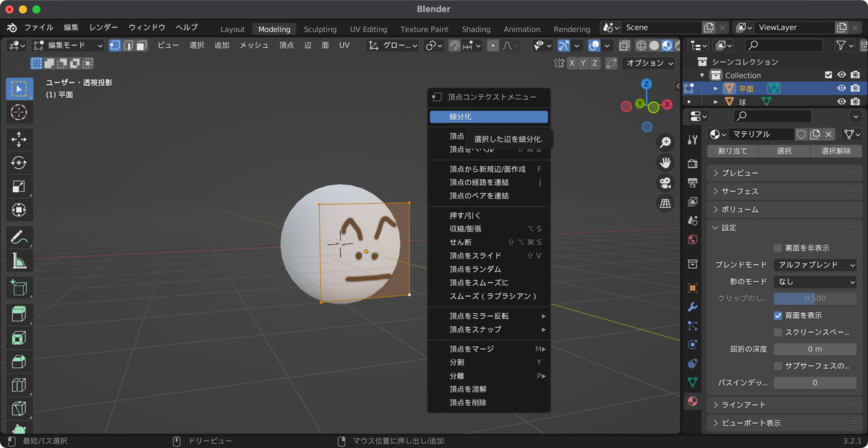The height and width of the screenshot is (448, 868).
Task: Select the Annotate pencil tool
Action: pyautogui.click(x=20, y=237)
